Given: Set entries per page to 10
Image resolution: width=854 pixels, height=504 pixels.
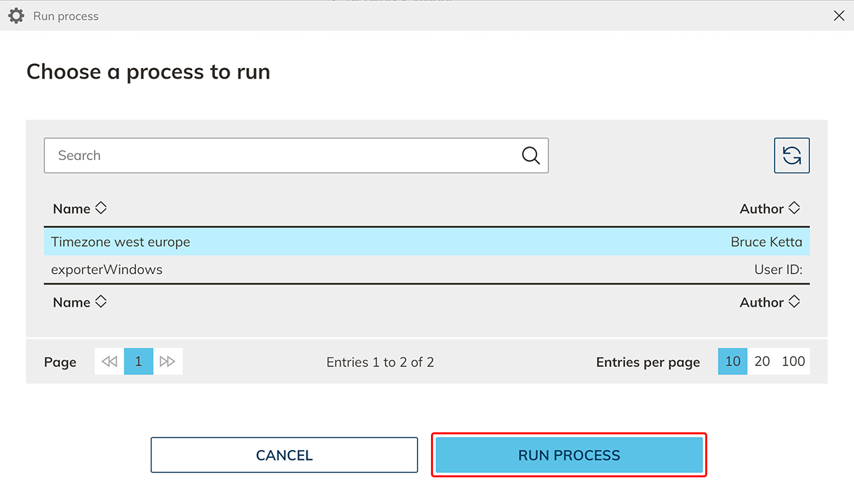Looking at the screenshot, I should (x=733, y=361).
